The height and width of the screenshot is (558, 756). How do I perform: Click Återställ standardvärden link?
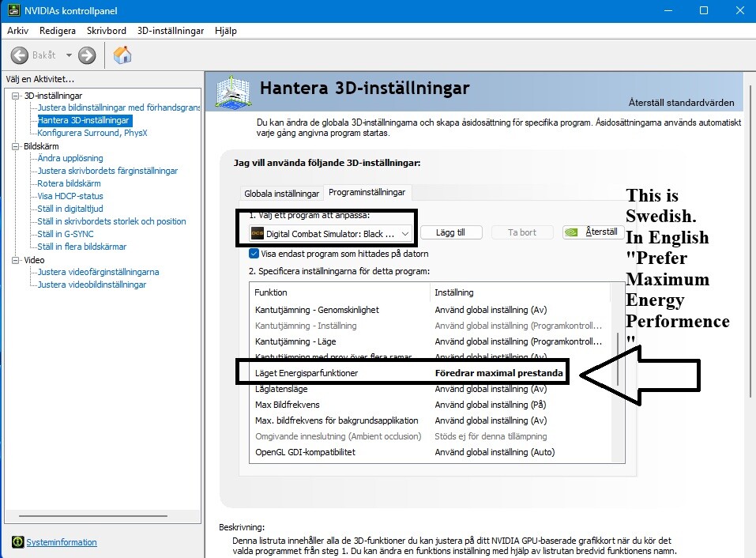tap(681, 102)
